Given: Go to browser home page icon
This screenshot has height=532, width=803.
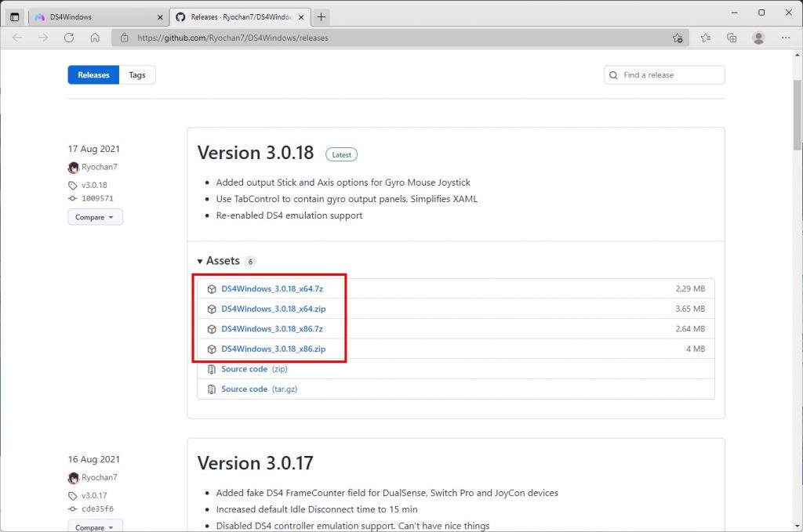Looking at the screenshot, I should [95, 38].
